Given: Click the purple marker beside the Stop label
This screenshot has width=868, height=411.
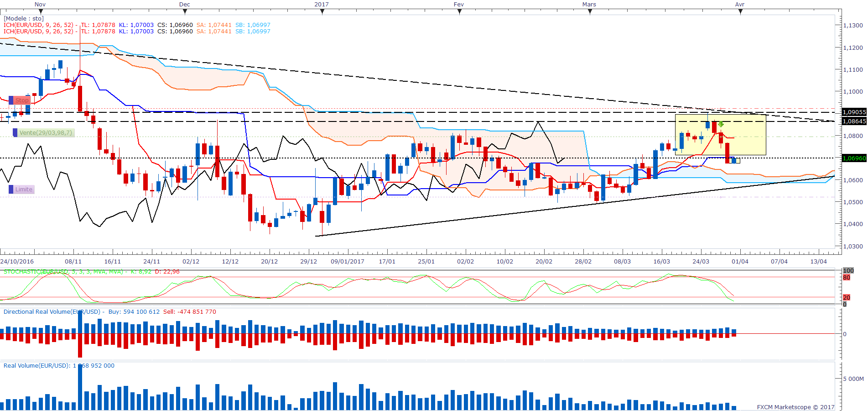Looking at the screenshot, I should click(11, 100).
